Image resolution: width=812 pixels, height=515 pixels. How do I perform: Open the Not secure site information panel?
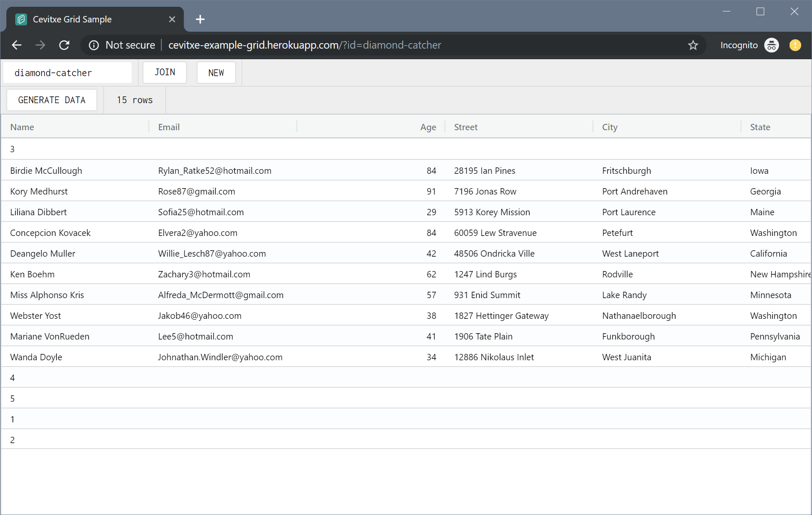coord(94,45)
